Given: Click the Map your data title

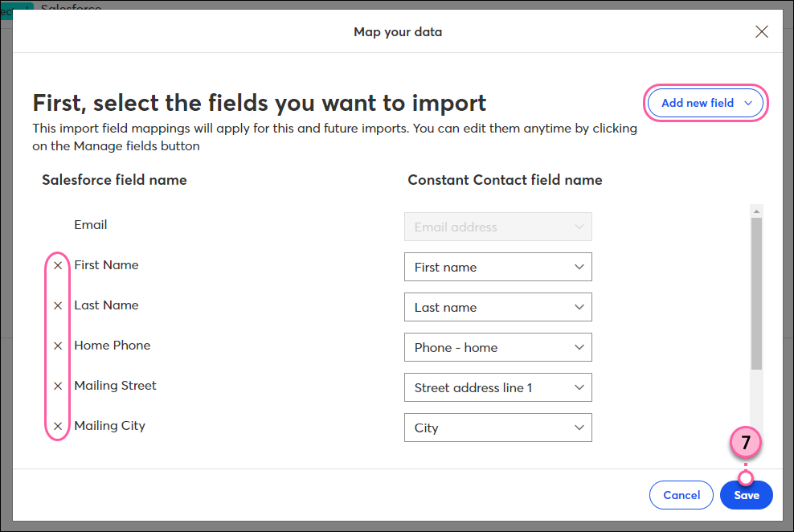Looking at the screenshot, I should 398,32.
